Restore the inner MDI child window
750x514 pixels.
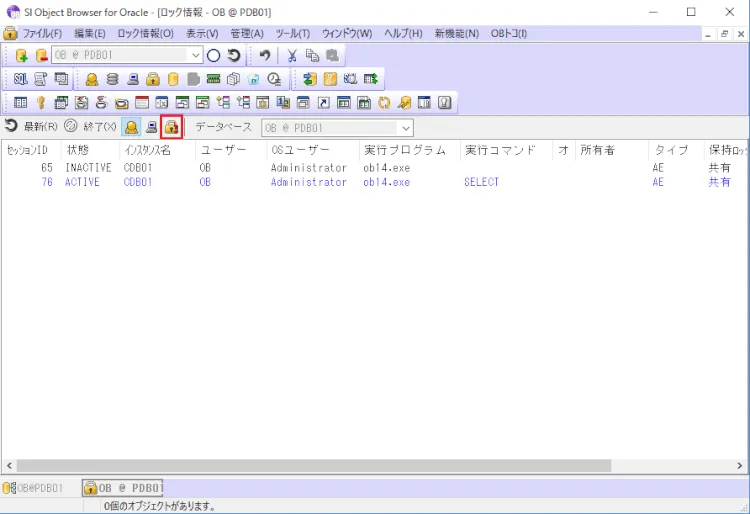pos(724,34)
